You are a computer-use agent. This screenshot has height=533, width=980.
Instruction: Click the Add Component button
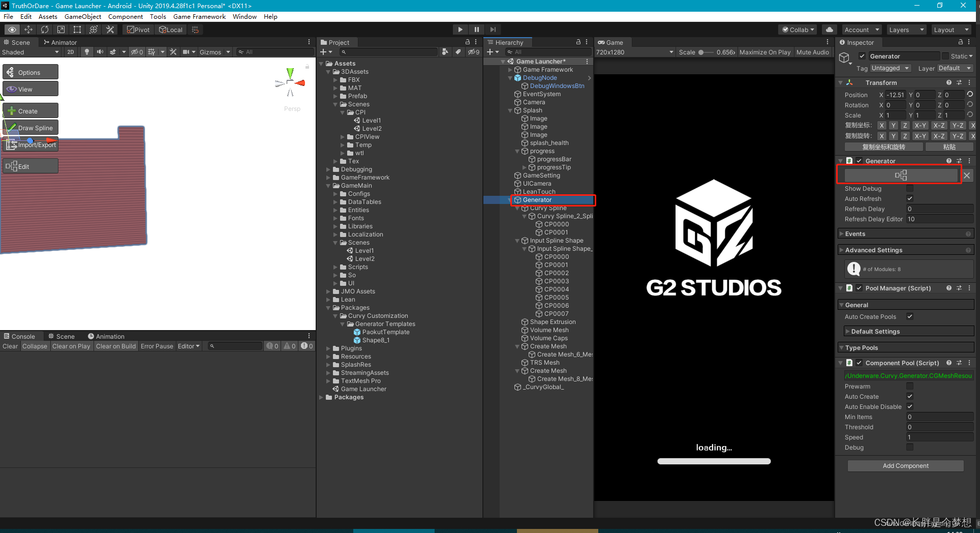[905, 466]
